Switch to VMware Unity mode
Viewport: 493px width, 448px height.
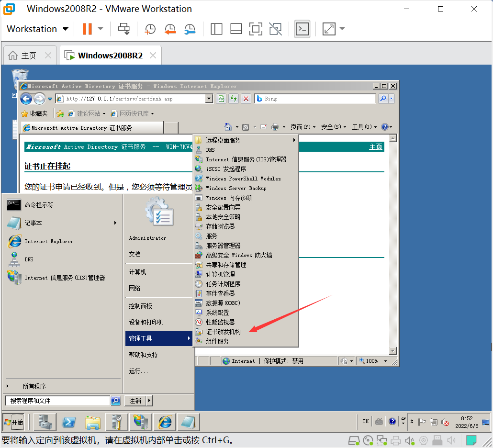pyautogui.click(x=275, y=29)
